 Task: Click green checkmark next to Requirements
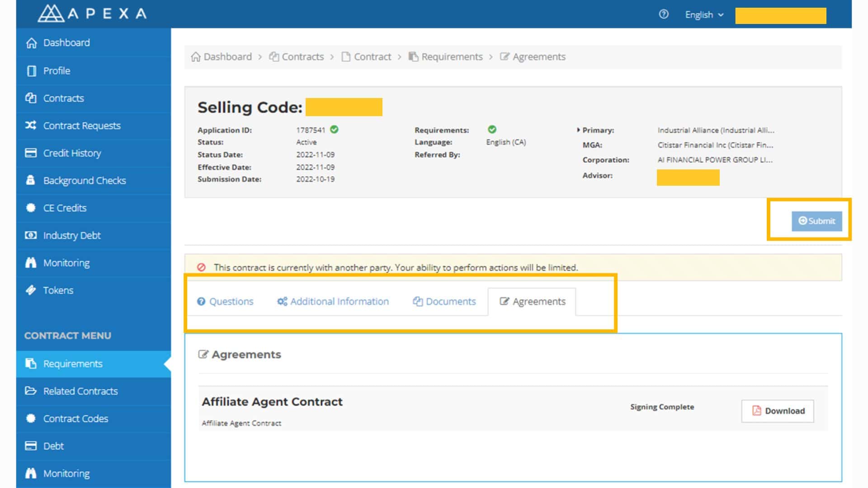492,130
